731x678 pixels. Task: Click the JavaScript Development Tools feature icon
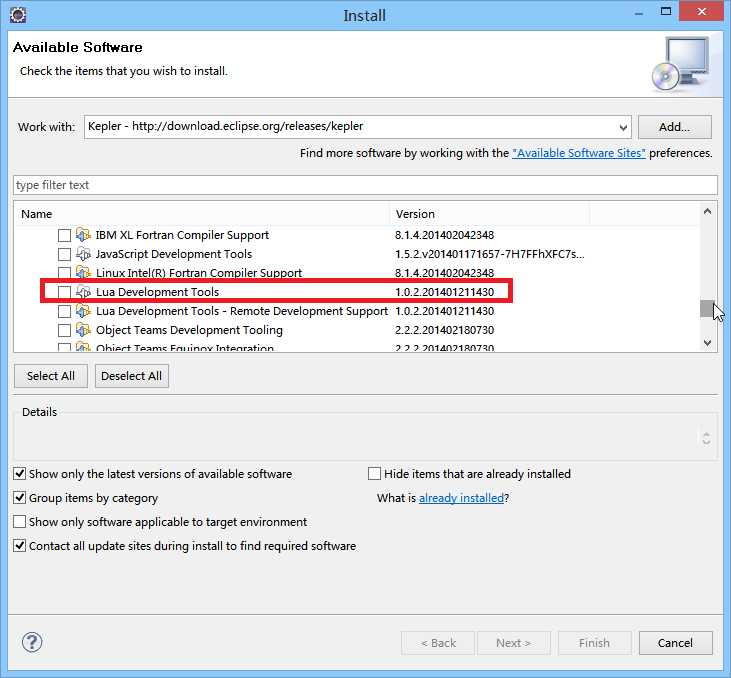click(83, 254)
